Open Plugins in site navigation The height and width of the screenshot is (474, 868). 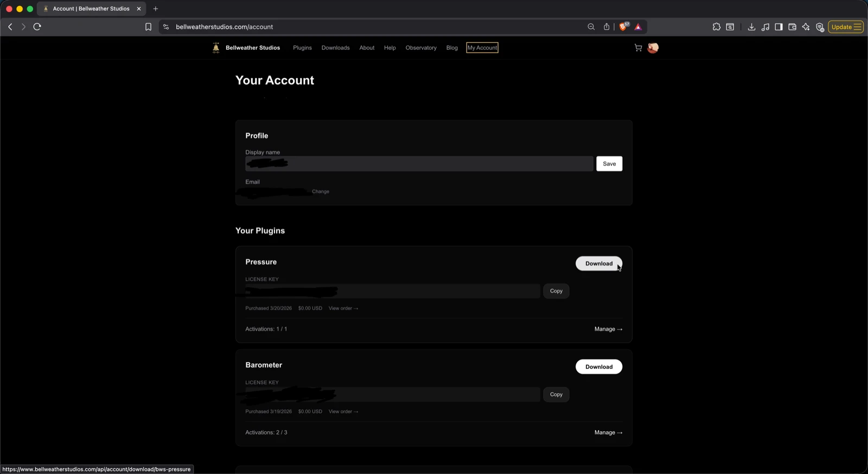click(302, 48)
